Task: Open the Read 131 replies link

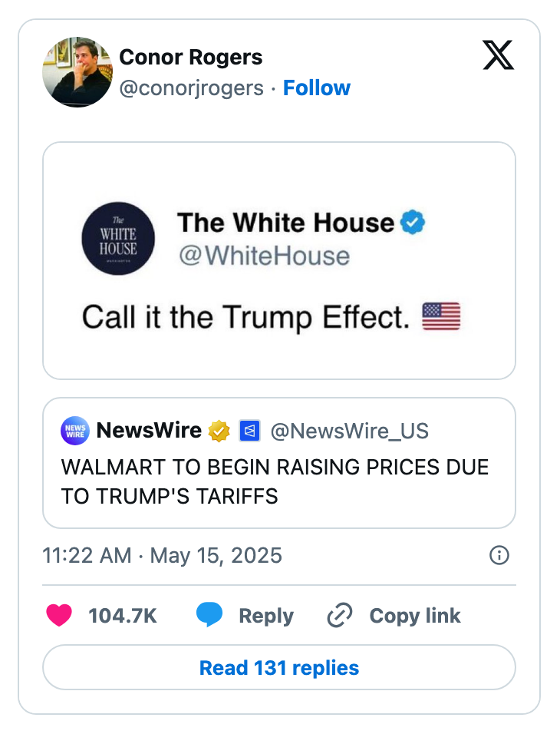Action: pos(279,667)
